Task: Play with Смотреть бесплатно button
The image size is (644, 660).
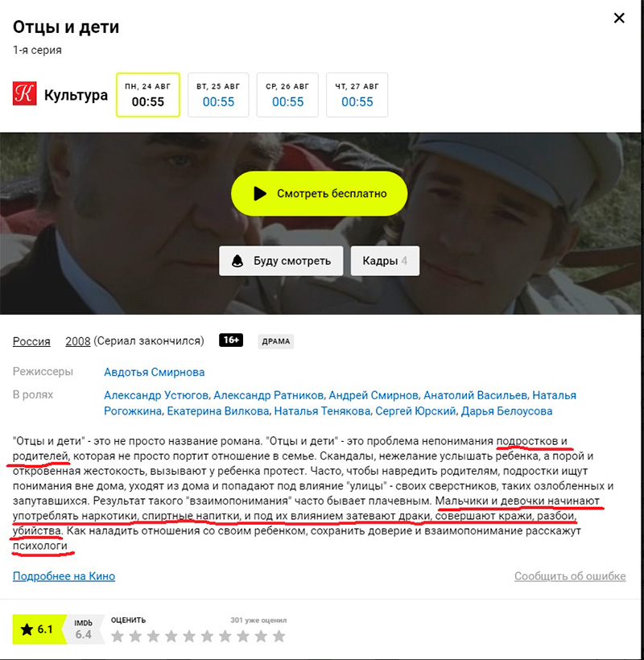Action: click(320, 194)
